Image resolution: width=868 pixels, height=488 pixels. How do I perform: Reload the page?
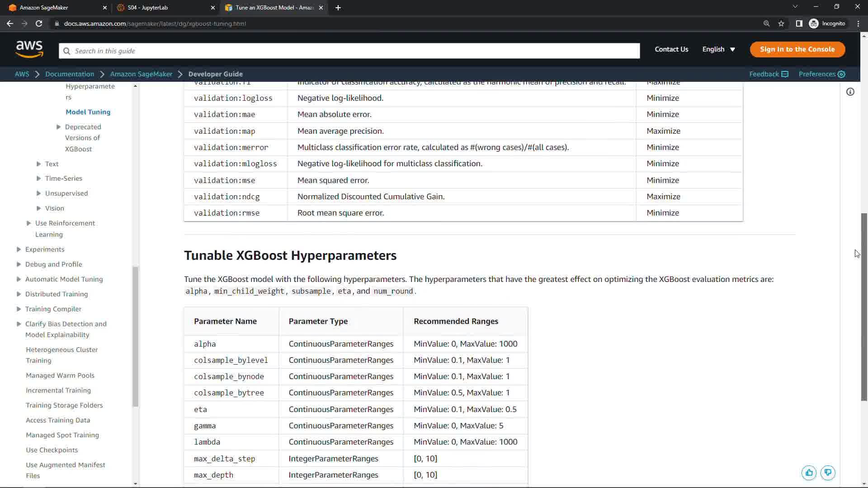(39, 23)
